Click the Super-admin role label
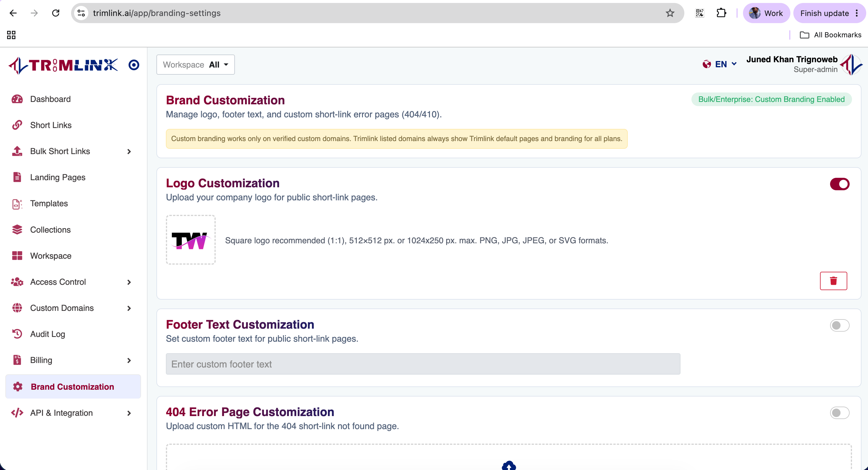 click(x=816, y=69)
